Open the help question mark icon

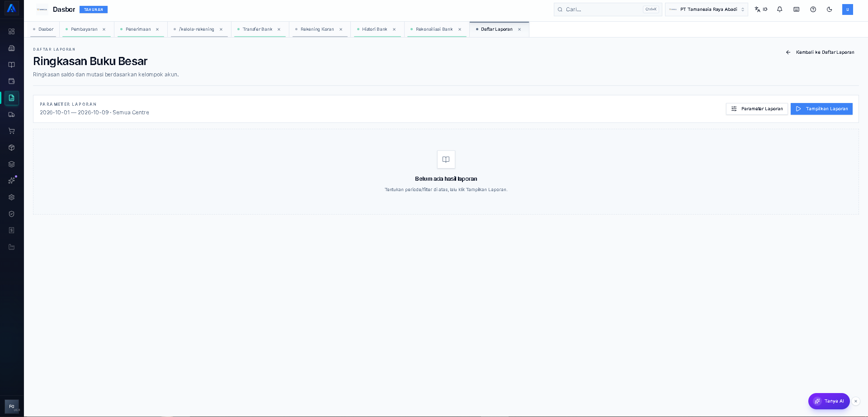[x=813, y=9]
